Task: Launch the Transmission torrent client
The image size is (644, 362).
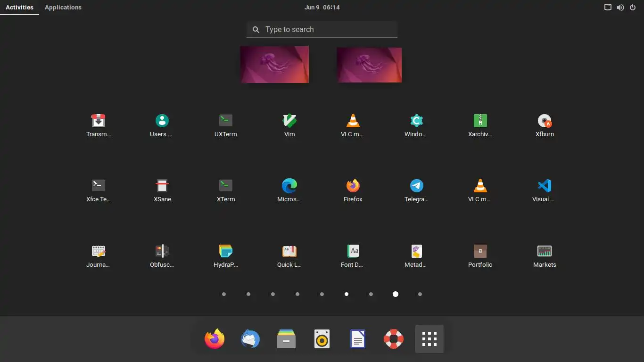Action: pyautogui.click(x=99, y=125)
